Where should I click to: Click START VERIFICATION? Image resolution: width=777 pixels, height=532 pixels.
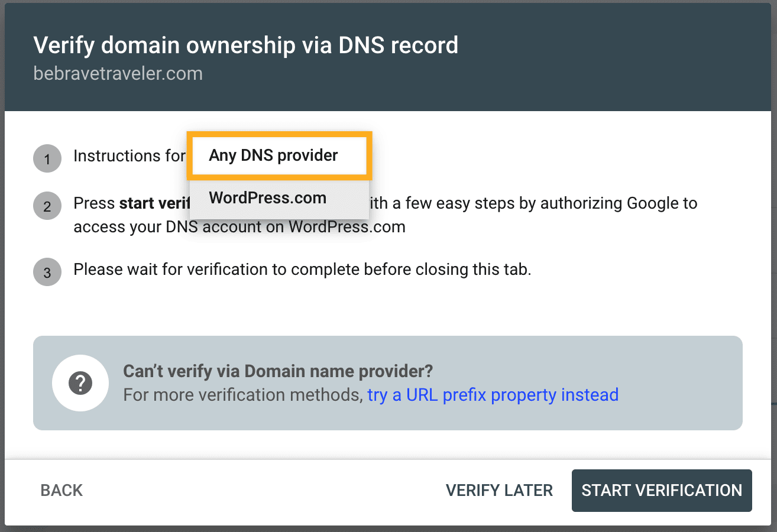662,490
